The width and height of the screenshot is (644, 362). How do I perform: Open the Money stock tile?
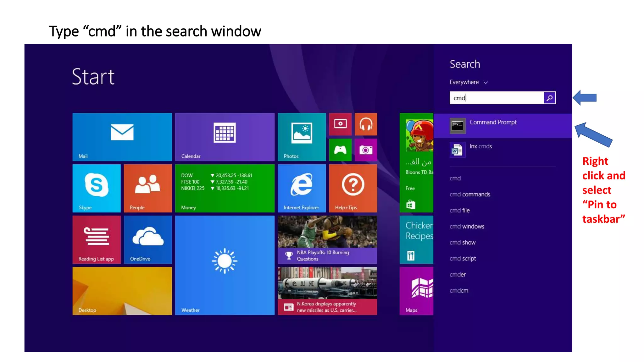225,188
